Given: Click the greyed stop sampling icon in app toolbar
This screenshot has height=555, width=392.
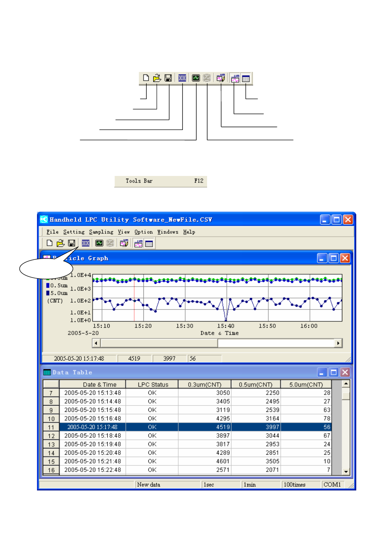Looking at the screenshot, I should pos(110,243).
